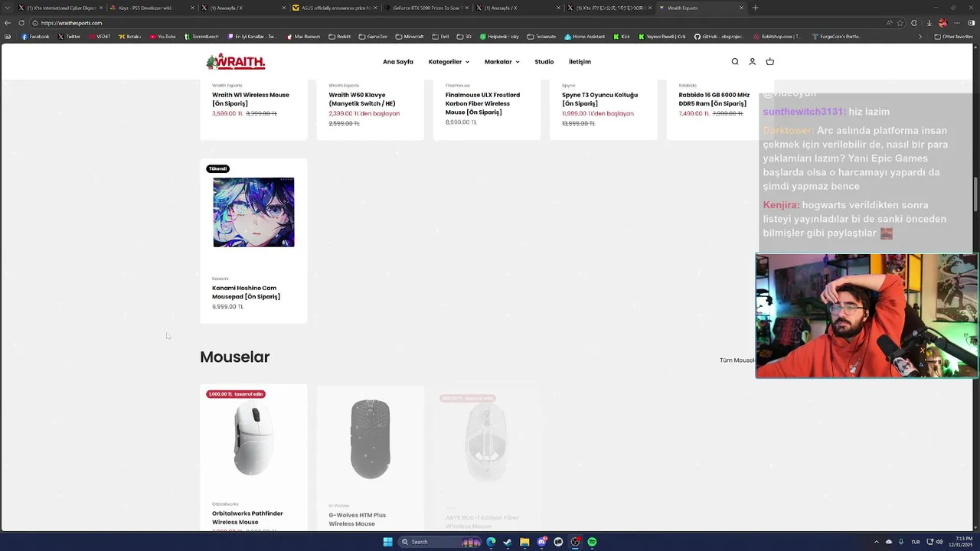This screenshot has width=980, height=551.
Task: Open File Explorer from the taskbar
Action: (524, 542)
